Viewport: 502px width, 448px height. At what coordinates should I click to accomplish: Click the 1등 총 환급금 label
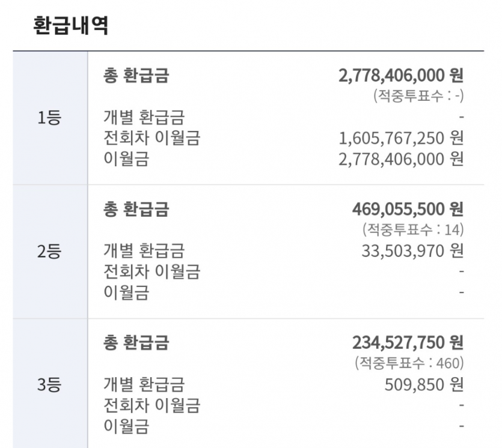136,76
